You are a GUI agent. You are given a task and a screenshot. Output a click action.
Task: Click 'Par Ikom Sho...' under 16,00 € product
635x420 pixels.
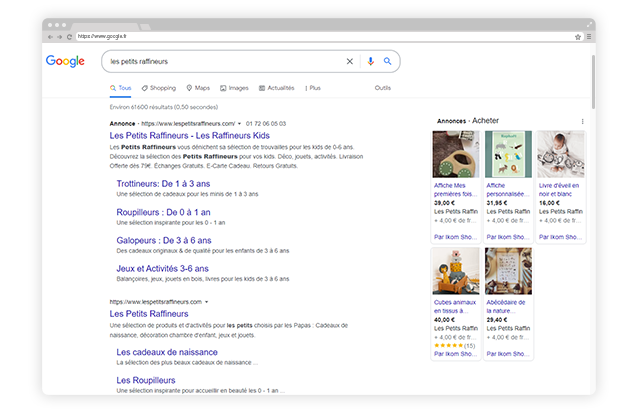(560, 237)
